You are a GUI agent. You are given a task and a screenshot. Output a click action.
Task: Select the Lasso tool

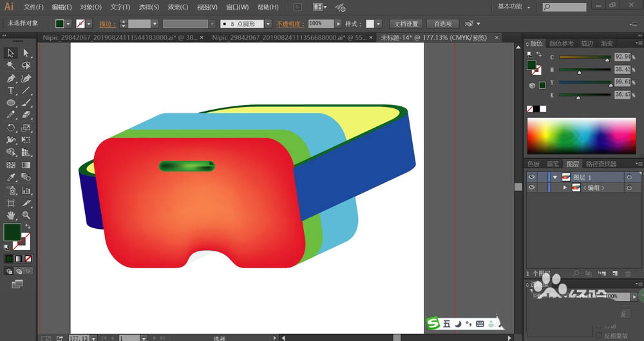(26, 65)
